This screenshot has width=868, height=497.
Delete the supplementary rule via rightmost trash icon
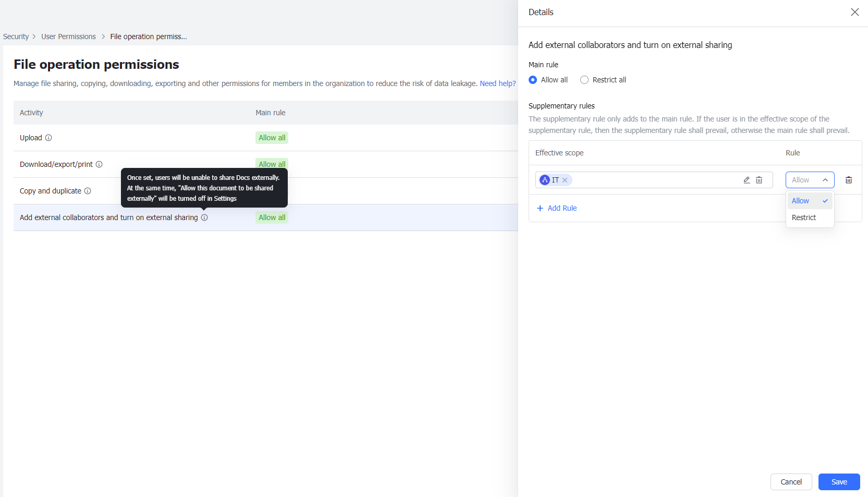pos(849,180)
